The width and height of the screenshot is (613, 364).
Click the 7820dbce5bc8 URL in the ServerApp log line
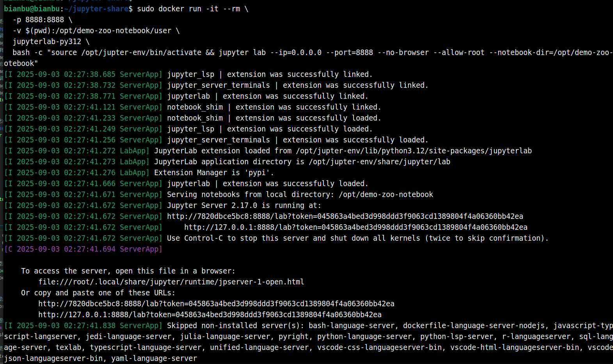point(345,216)
